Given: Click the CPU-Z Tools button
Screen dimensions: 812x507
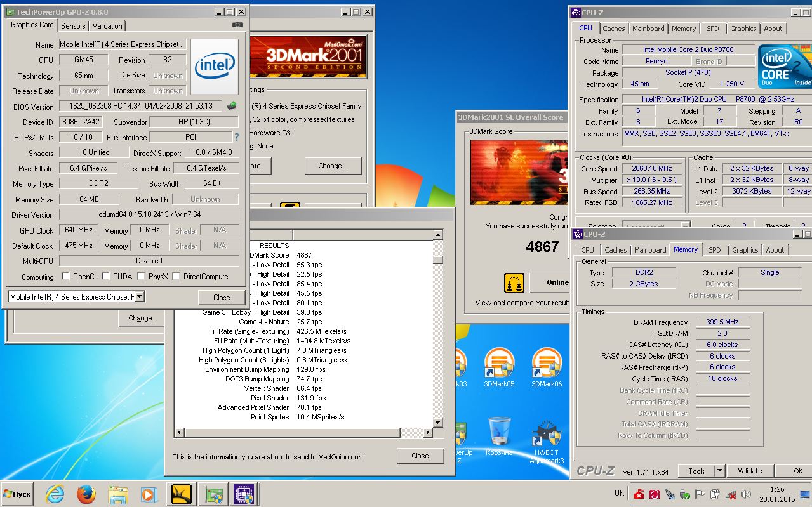Looking at the screenshot, I should click(x=696, y=471).
